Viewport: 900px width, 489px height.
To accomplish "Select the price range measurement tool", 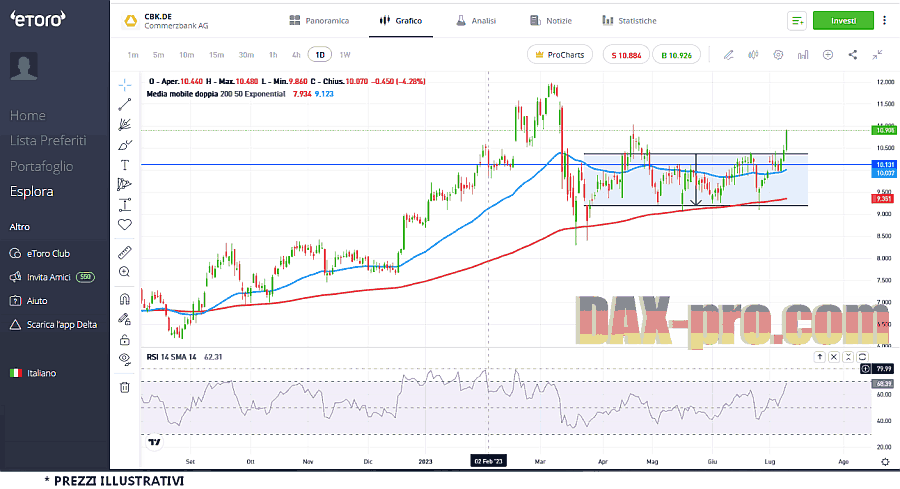I will (x=125, y=204).
